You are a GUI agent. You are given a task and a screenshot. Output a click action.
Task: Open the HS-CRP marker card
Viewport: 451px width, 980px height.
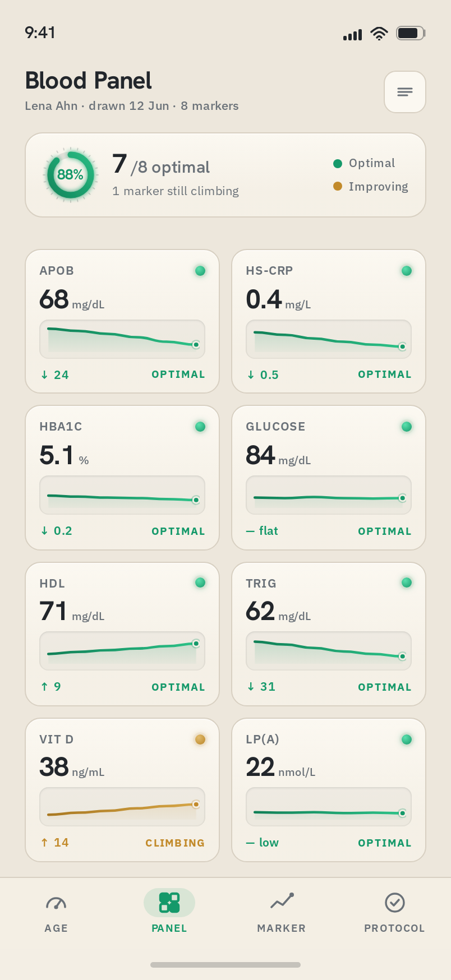[329, 321]
